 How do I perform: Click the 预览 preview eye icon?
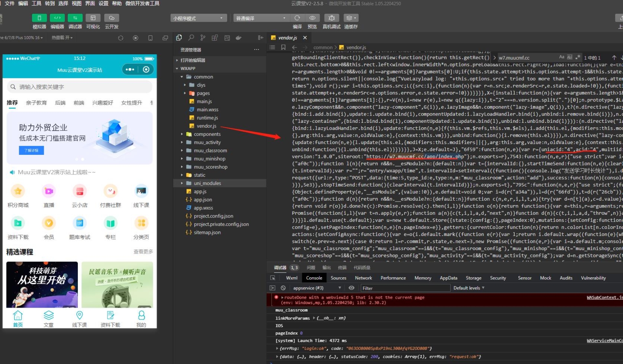(x=312, y=18)
